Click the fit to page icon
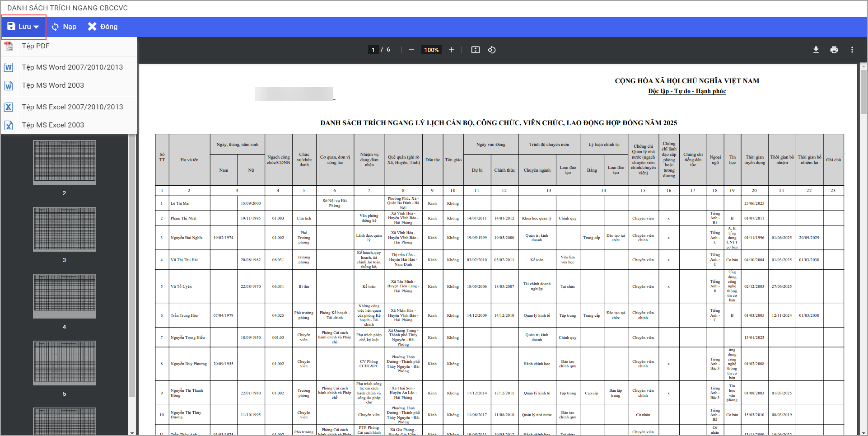The width and height of the screenshot is (868, 436). (476, 50)
